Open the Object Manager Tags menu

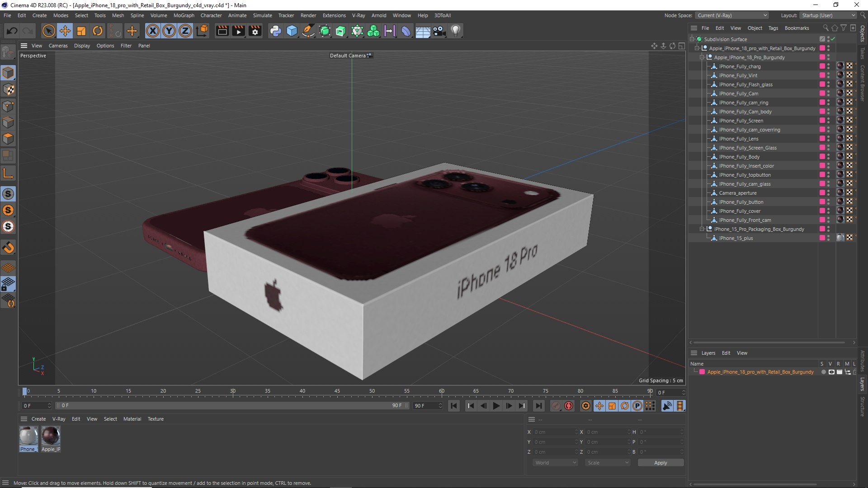pyautogui.click(x=773, y=28)
